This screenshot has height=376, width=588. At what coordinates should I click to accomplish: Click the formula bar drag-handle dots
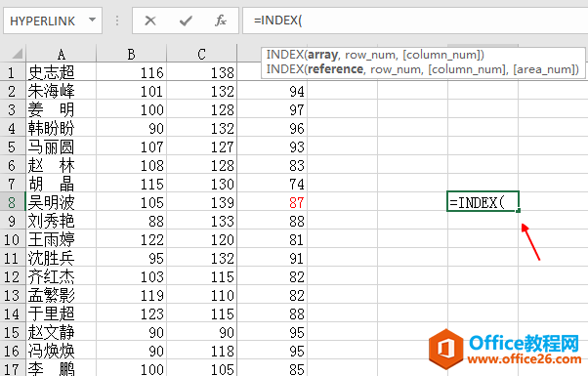[117, 21]
